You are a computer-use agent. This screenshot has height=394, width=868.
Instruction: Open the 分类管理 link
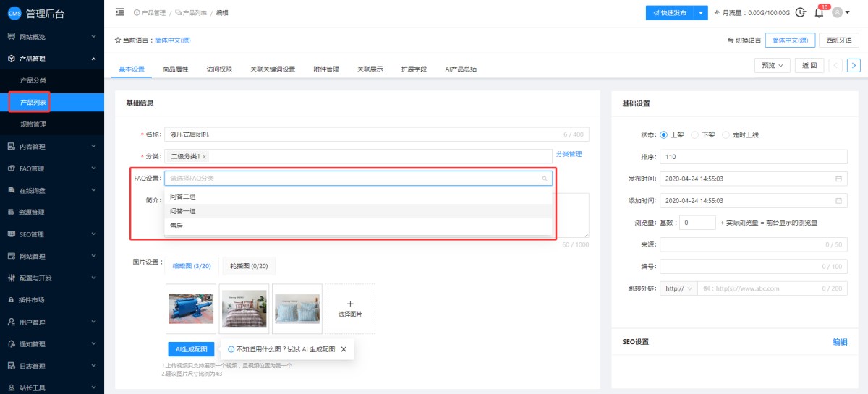(569, 154)
